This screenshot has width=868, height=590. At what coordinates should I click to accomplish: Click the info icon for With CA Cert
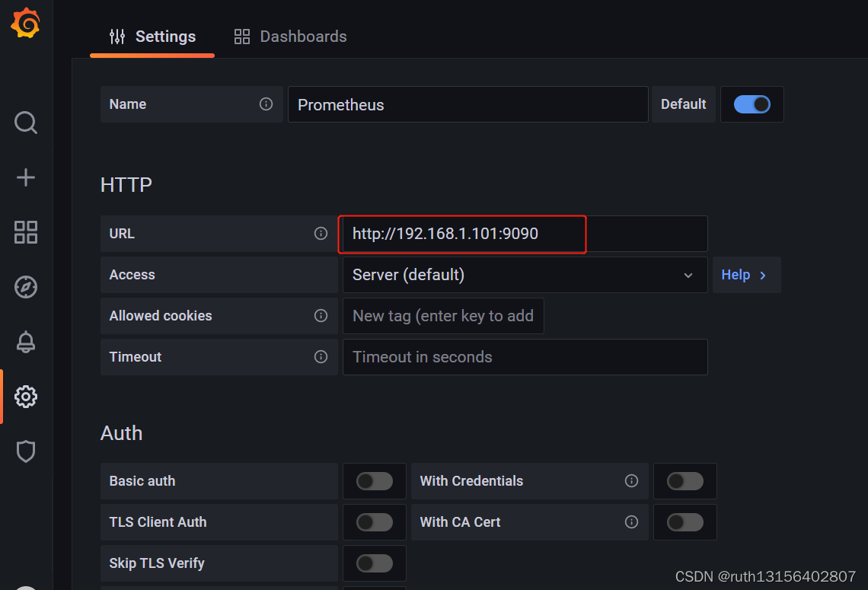tap(631, 522)
